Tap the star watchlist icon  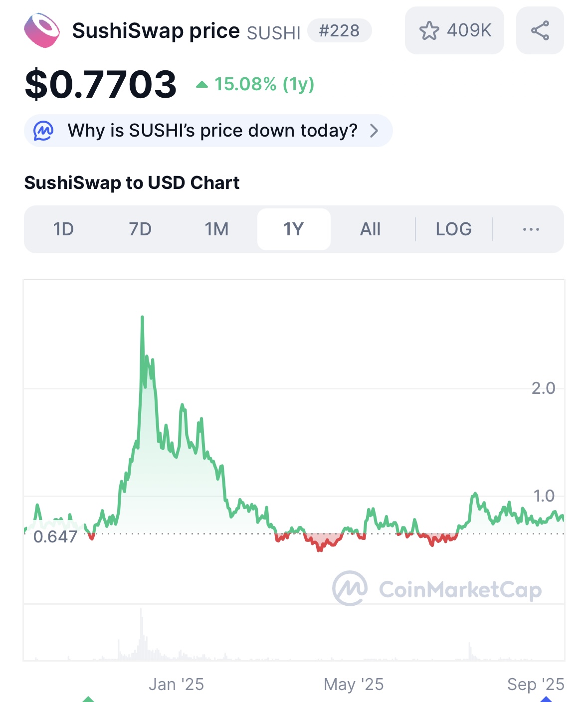pos(429,31)
